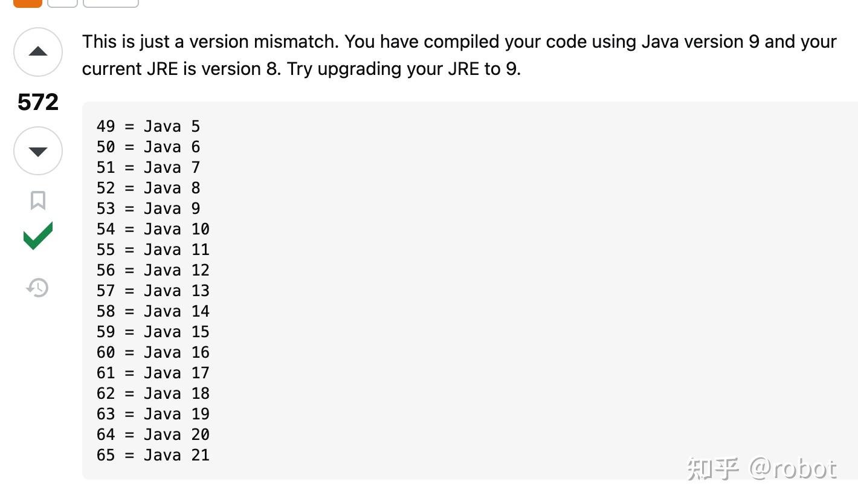
Task: Click the '49 = Java 5' code line
Action: pyautogui.click(x=148, y=126)
